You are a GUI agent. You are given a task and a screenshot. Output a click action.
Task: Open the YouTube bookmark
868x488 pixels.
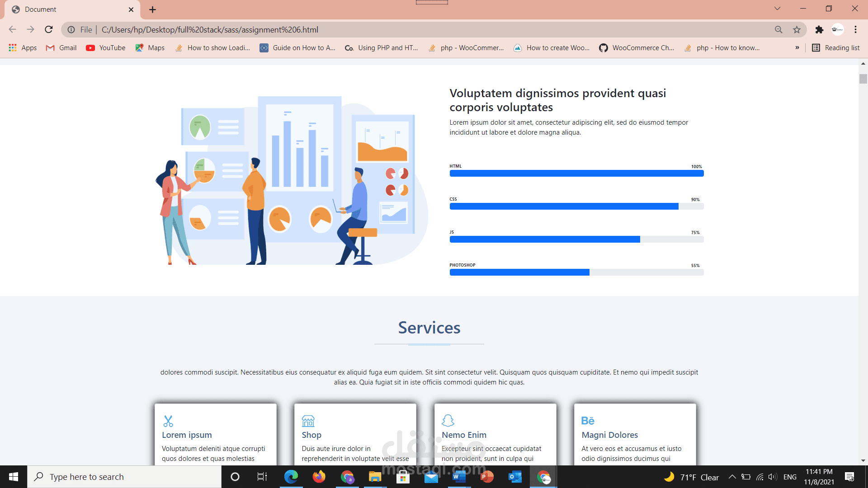(x=105, y=47)
